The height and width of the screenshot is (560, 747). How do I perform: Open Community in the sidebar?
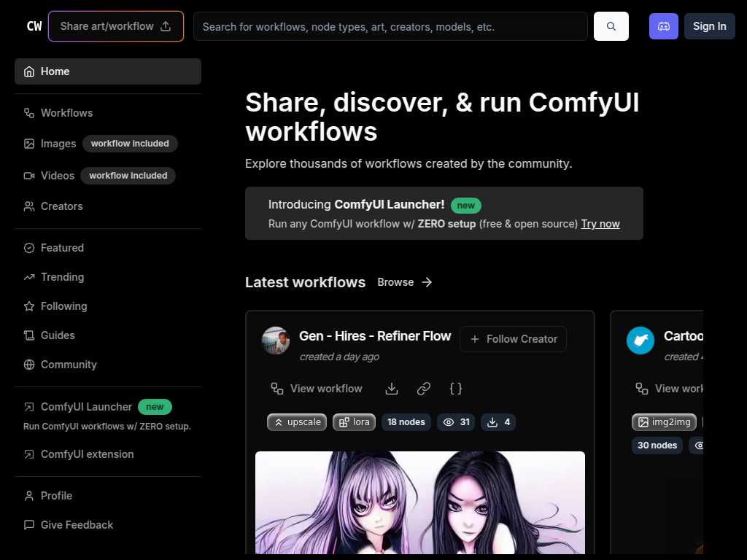coord(108,365)
